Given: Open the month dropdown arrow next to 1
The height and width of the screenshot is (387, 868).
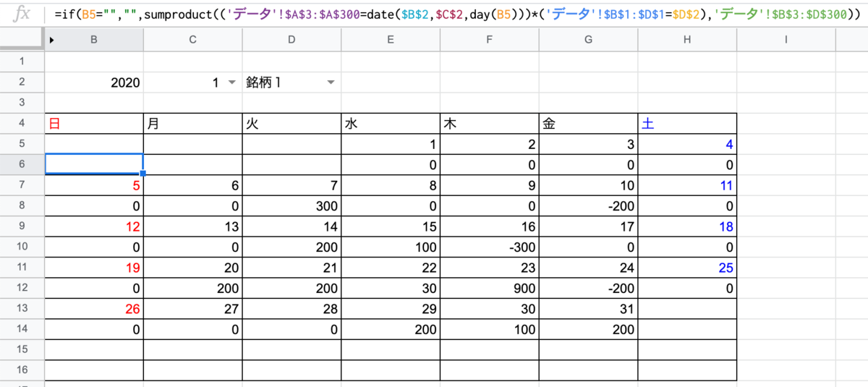Looking at the screenshot, I should coord(231,82).
